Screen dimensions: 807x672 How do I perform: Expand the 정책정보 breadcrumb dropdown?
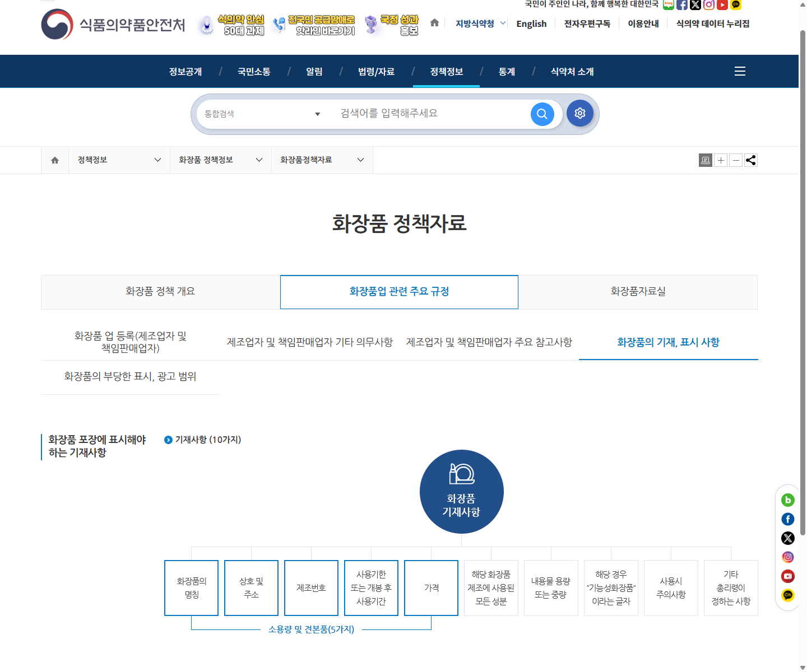[119, 160]
